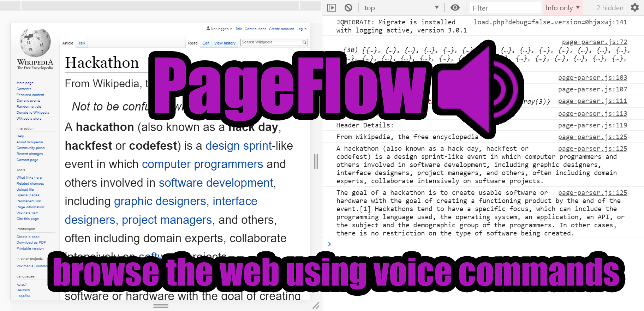Image resolution: width=644 pixels, height=311 pixels.
Task: Switch language to Español
Action: pyautogui.click(x=23, y=296)
